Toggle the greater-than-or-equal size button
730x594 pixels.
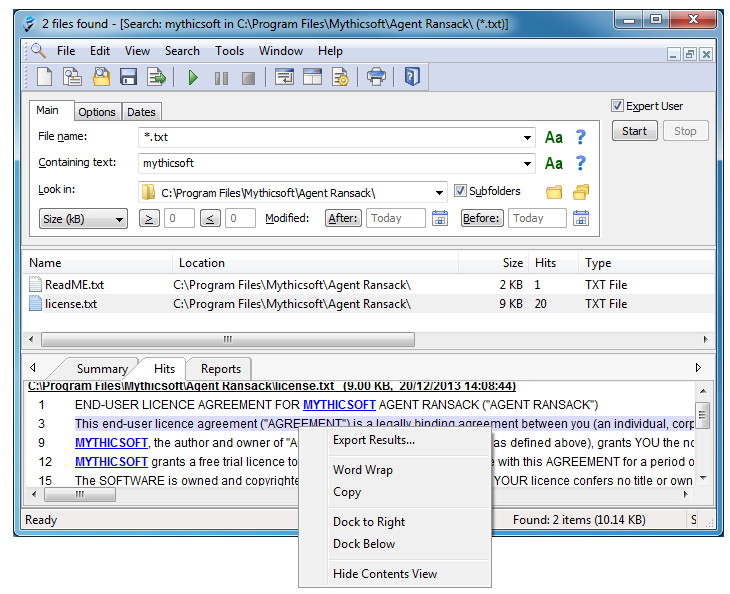tap(149, 218)
